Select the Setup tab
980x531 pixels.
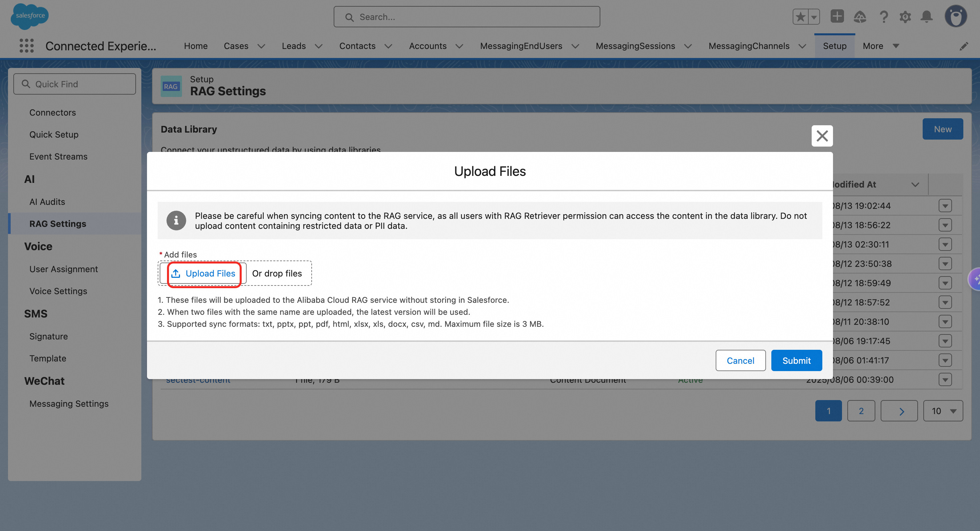(x=835, y=46)
